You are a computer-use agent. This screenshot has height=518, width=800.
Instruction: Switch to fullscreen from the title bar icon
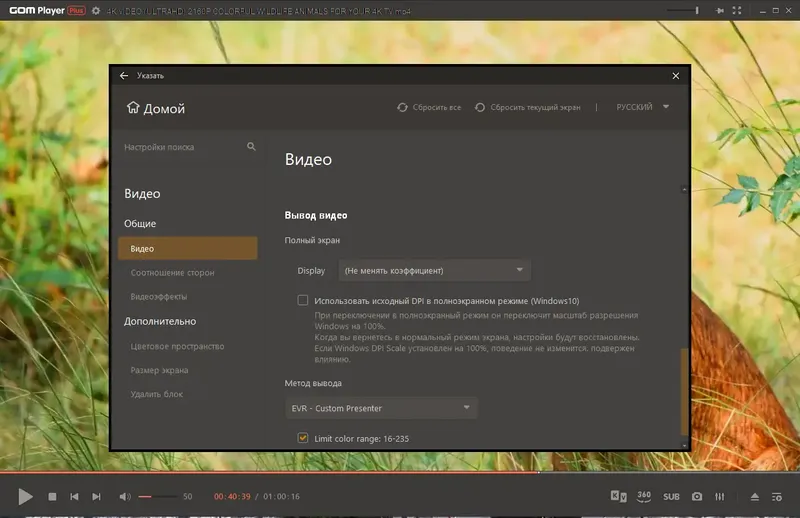pyautogui.click(x=737, y=10)
